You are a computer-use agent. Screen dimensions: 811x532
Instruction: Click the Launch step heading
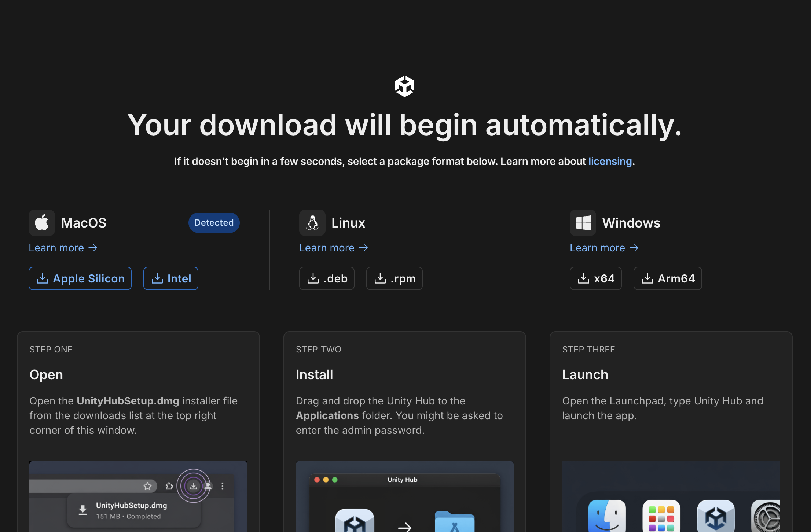[585, 375]
